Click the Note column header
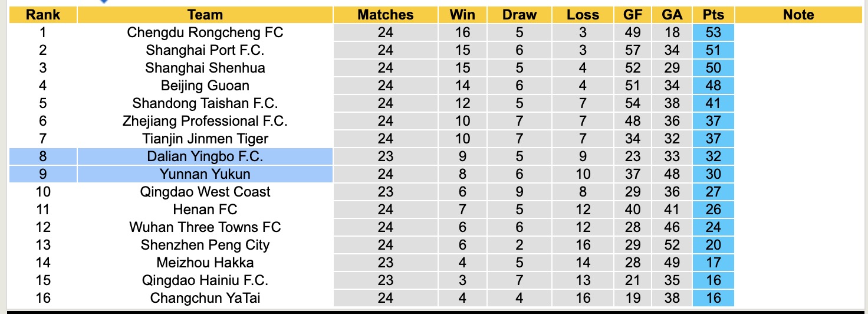Image resolution: width=868 pixels, height=314 pixels. tap(798, 15)
